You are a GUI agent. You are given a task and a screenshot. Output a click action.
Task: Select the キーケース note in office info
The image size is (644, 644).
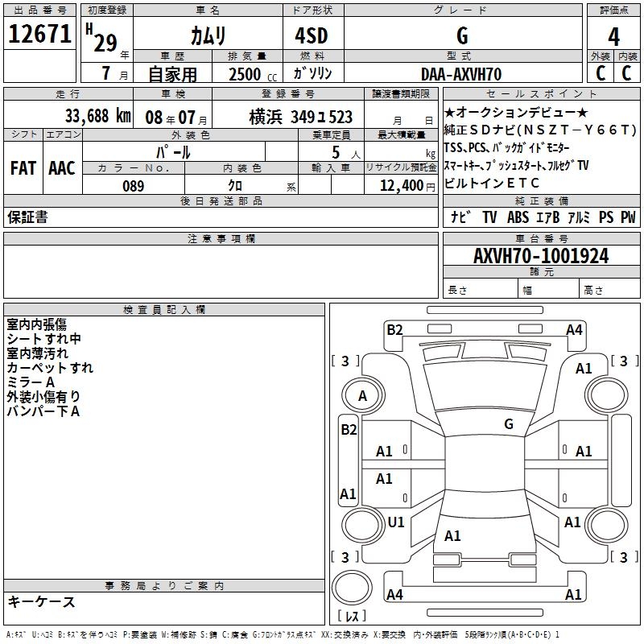pos(42,601)
